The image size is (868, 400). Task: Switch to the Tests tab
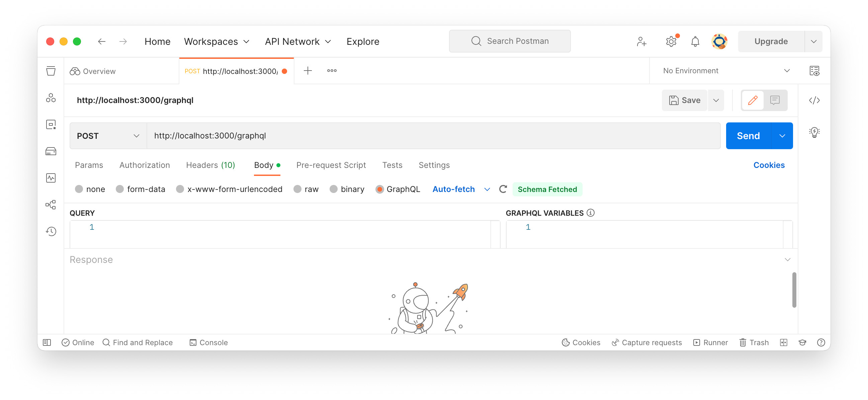(x=392, y=165)
